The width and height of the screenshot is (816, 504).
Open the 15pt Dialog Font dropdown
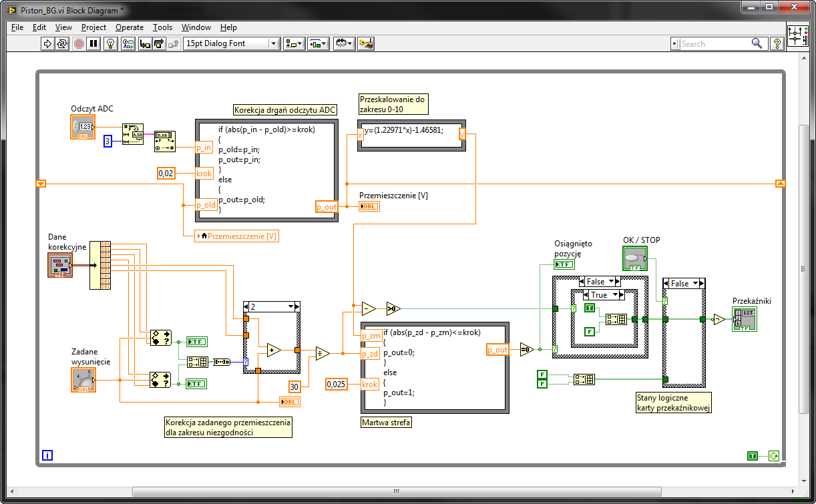(232, 43)
